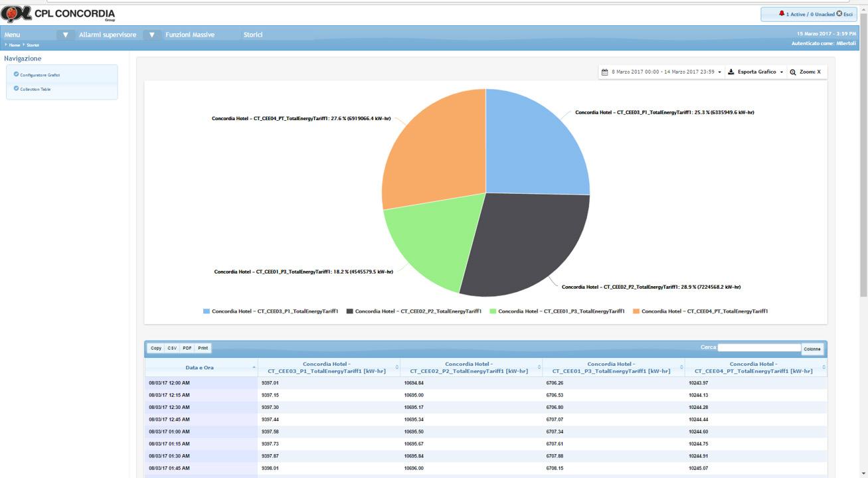Click the Cerca search field
The width and height of the screenshot is (868, 478).
click(759, 347)
